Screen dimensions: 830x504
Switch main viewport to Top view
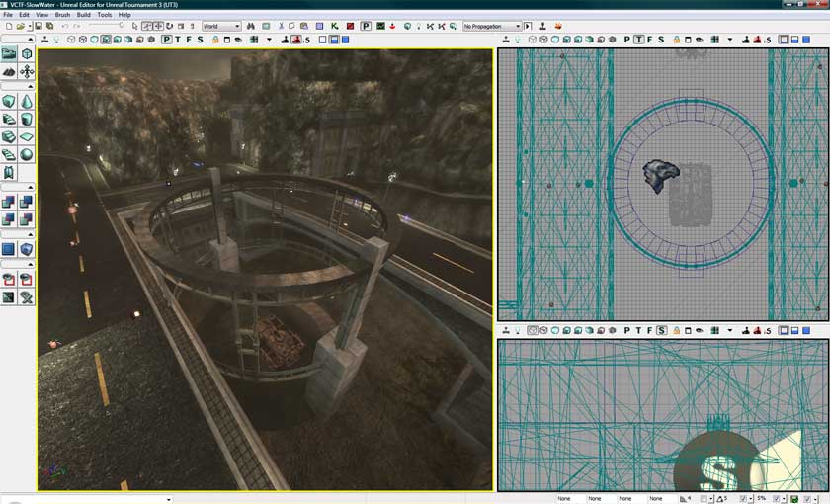pyautogui.click(x=178, y=40)
